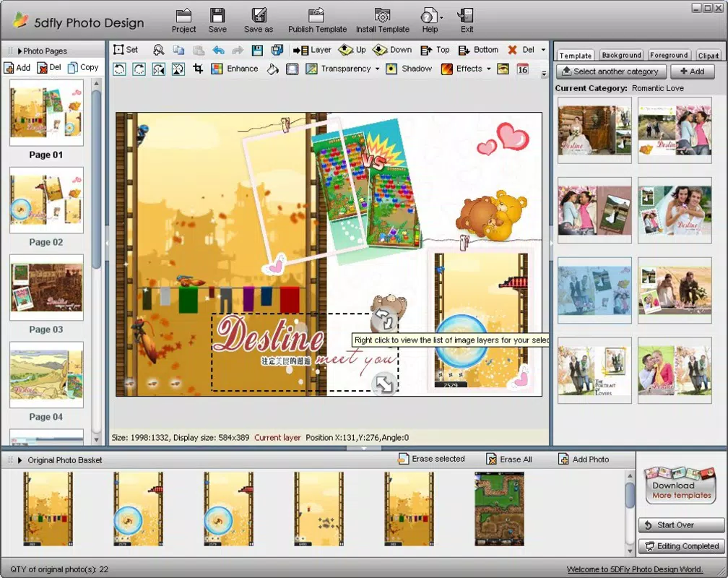The width and height of the screenshot is (728, 578).
Task: Click the Set canvas tool
Action: 126,50
